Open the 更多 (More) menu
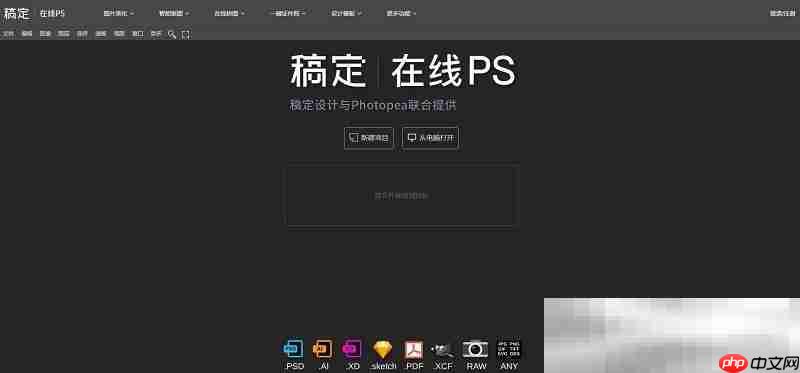 tap(156, 34)
